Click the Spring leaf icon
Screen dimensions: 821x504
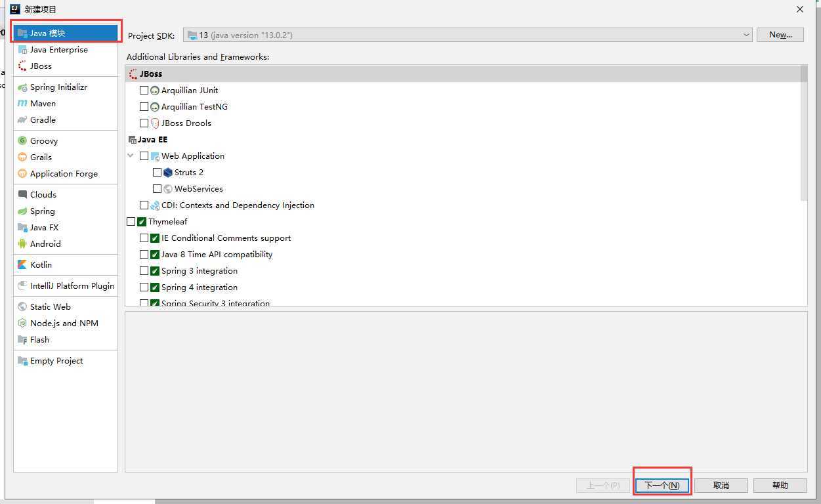(22, 211)
